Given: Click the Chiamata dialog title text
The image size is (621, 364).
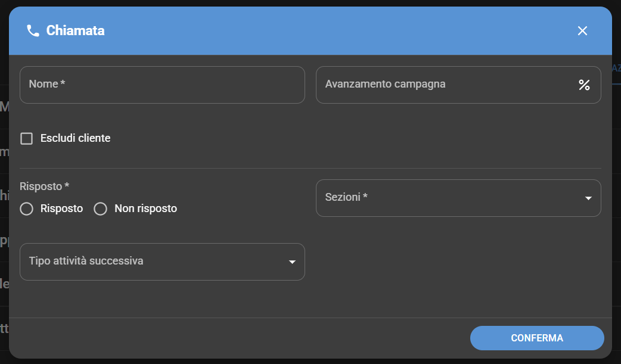Looking at the screenshot, I should pos(75,31).
